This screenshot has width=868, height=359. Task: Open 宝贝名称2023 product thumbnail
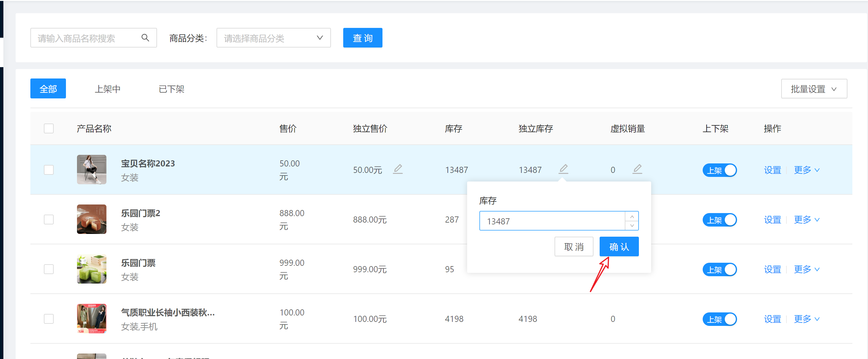tap(92, 170)
